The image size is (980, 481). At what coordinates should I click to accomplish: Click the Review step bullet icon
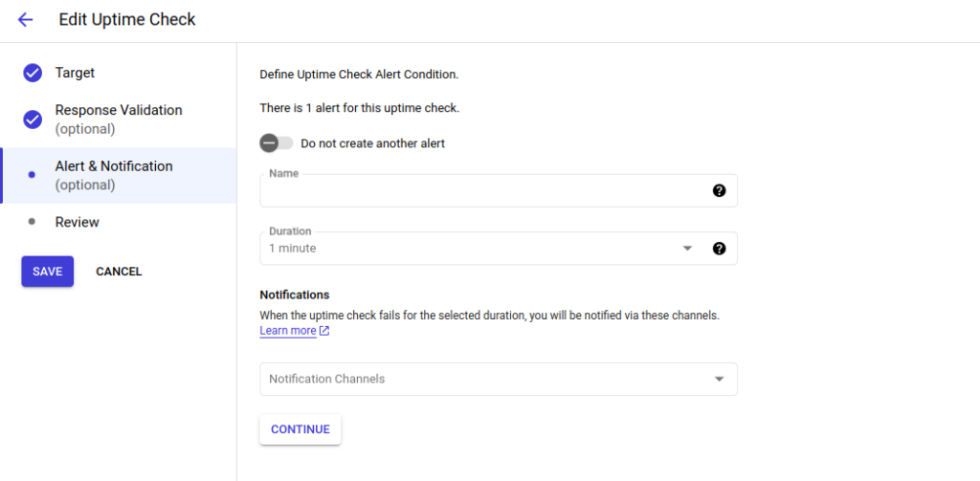tap(33, 222)
